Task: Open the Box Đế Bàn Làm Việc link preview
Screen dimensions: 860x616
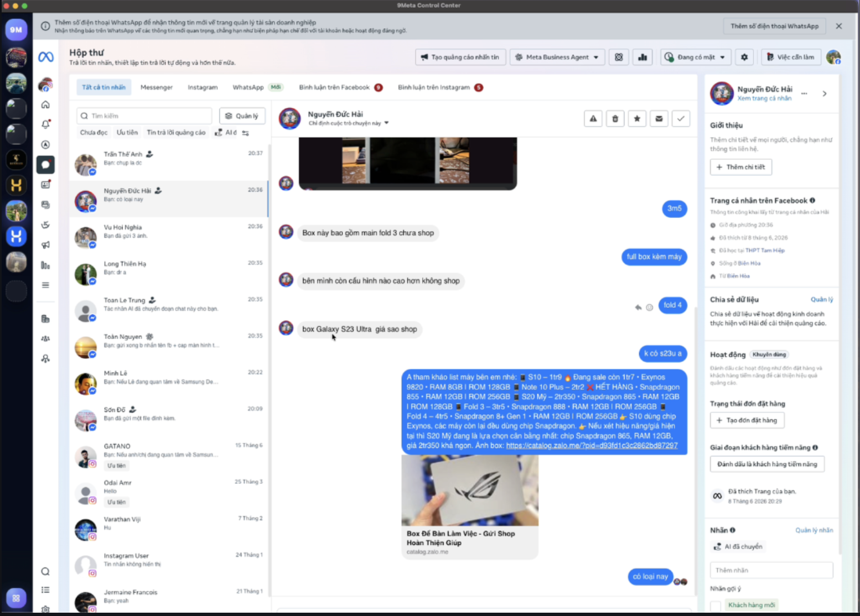Action: click(470, 507)
